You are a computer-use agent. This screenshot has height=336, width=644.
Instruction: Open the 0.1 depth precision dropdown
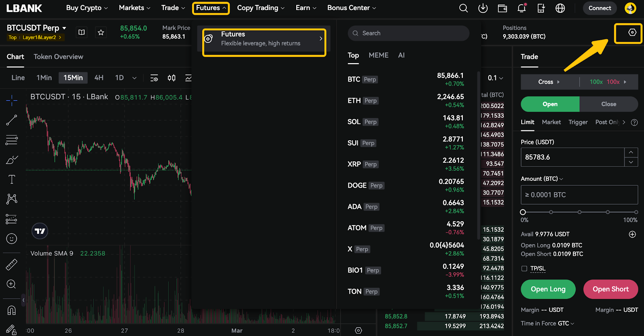coord(495,78)
